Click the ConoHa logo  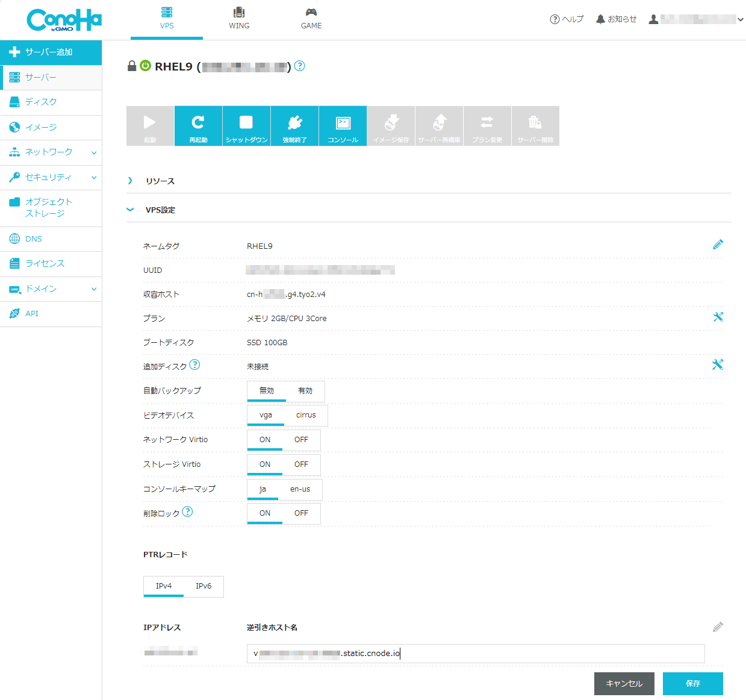[x=64, y=20]
